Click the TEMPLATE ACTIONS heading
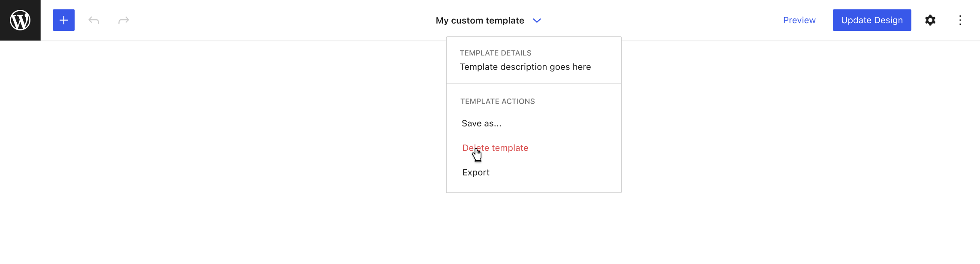 click(498, 102)
